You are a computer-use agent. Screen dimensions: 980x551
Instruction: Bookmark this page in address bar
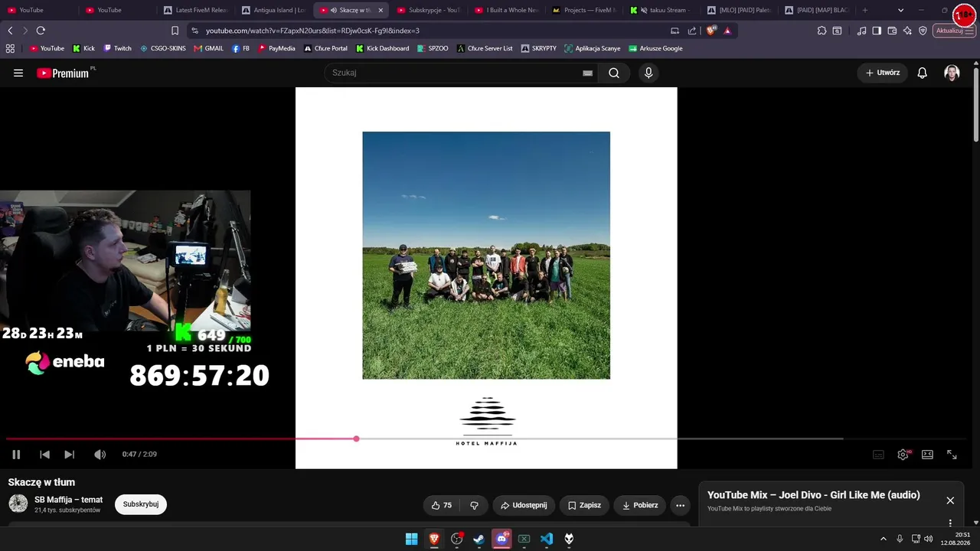click(175, 31)
